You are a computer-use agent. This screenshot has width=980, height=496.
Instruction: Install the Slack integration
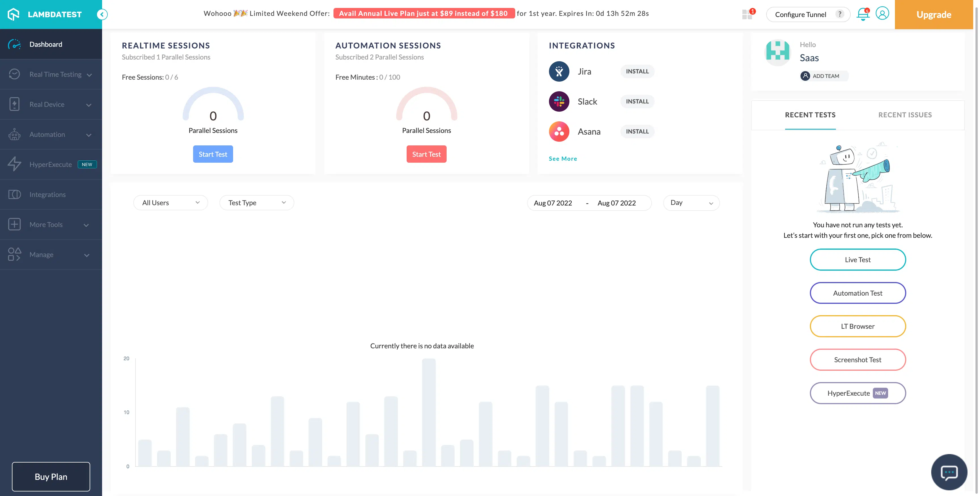[x=637, y=101]
